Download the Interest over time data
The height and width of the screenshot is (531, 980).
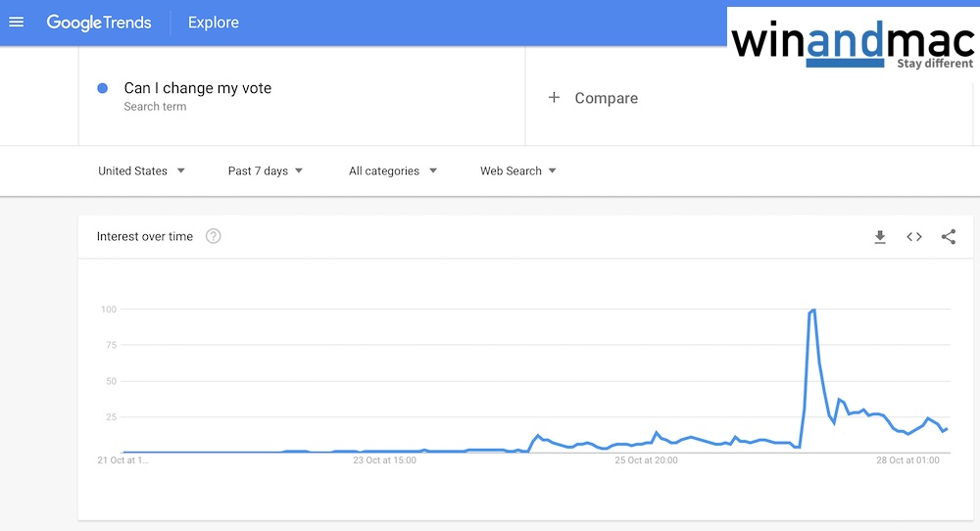[880, 237]
